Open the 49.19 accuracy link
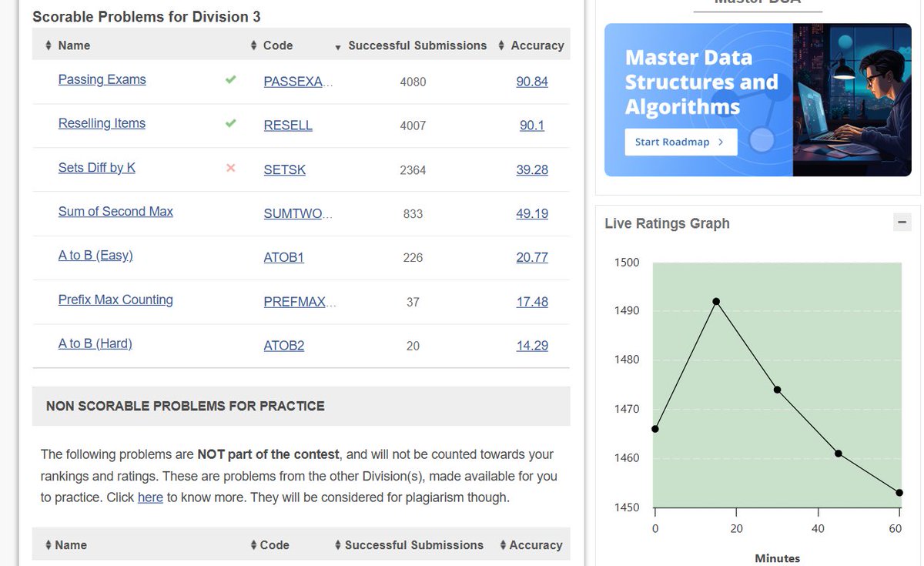This screenshot has height=566, width=924. click(532, 214)
